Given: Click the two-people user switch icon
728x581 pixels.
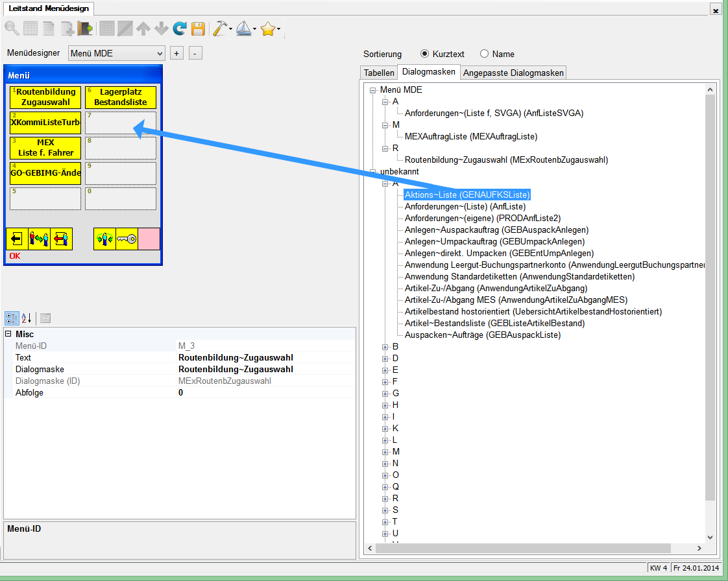Looking at the screenshot, I should pyautogui.click(x=39, y=239).
